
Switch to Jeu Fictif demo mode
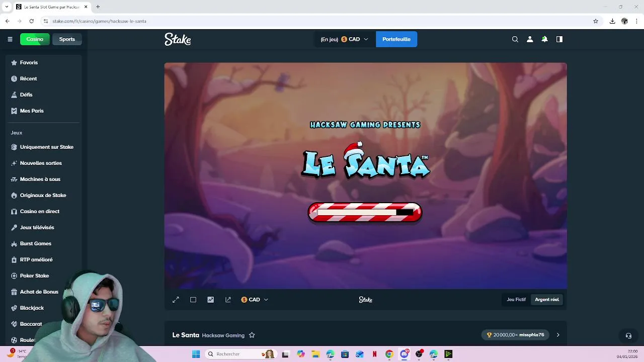coord(516,300)
